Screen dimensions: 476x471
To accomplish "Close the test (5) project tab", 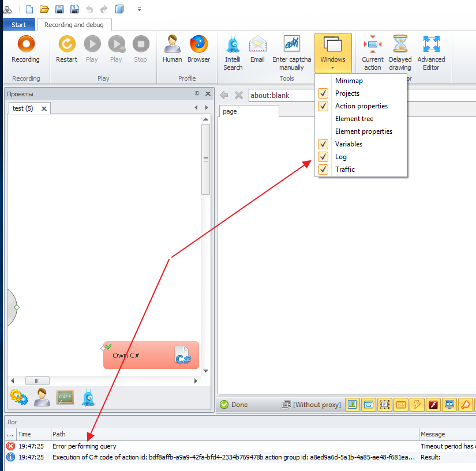I will click(x=44, y=108).
